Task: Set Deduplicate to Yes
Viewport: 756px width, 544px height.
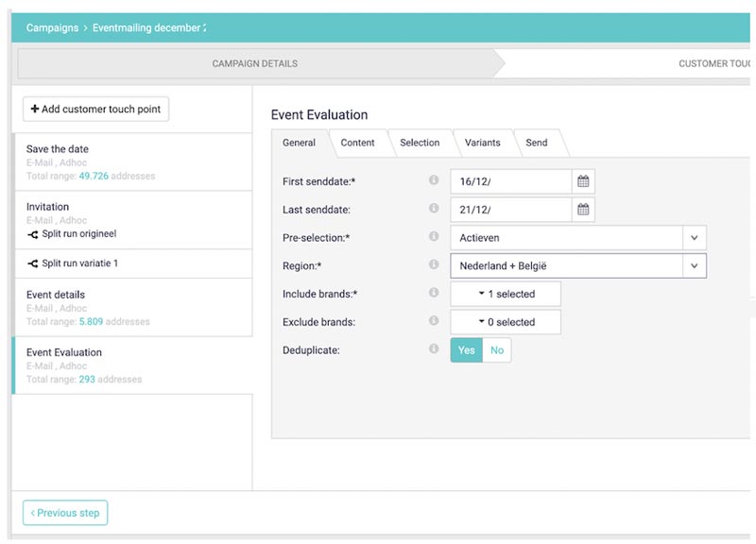Action: pyautogui.click(x=467, y=350)
